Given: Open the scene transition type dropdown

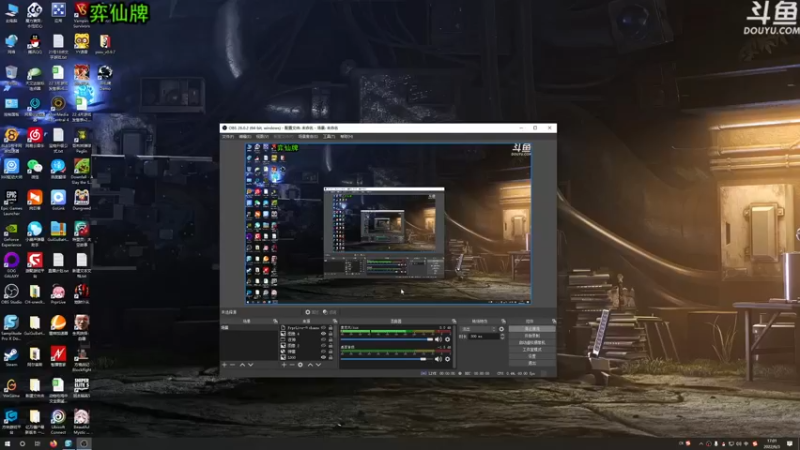Looking at the screenshot, I should (478, 329).
